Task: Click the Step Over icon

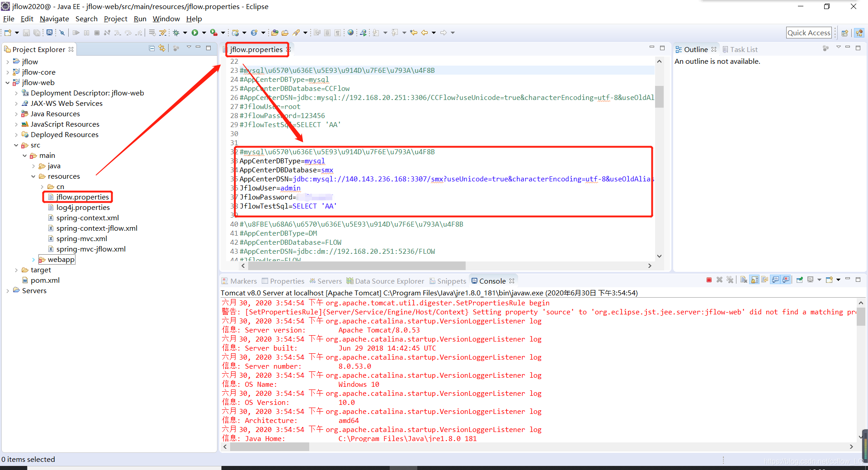Action: click(x=128, y=33)
